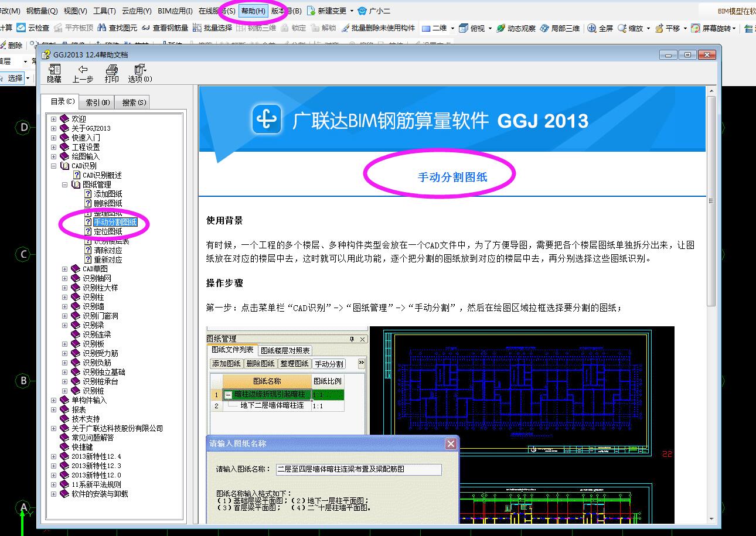The height and width of the screenshot is (536, 756).
Task: Open the 工具(T) menu
Action: 104,11
